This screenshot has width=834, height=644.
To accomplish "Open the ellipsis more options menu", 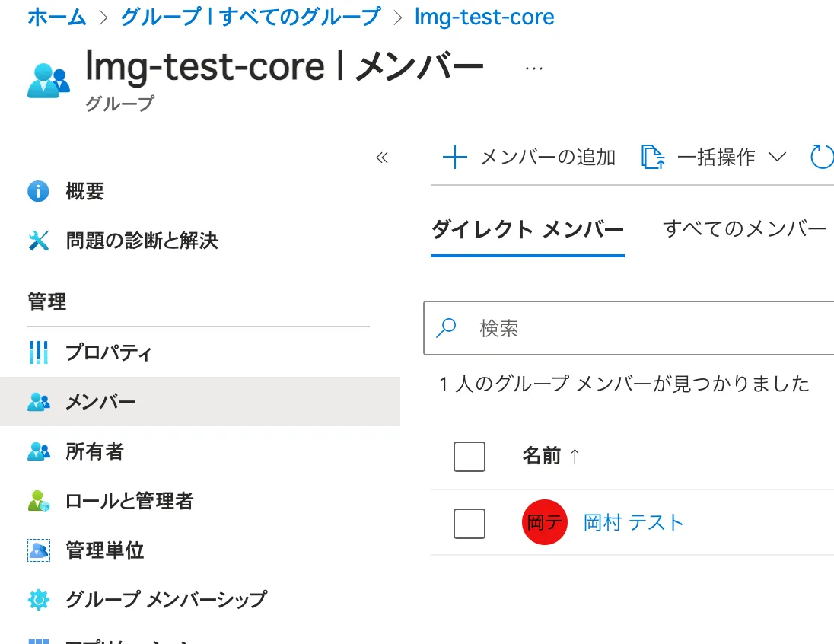I will tap(534, 68).
